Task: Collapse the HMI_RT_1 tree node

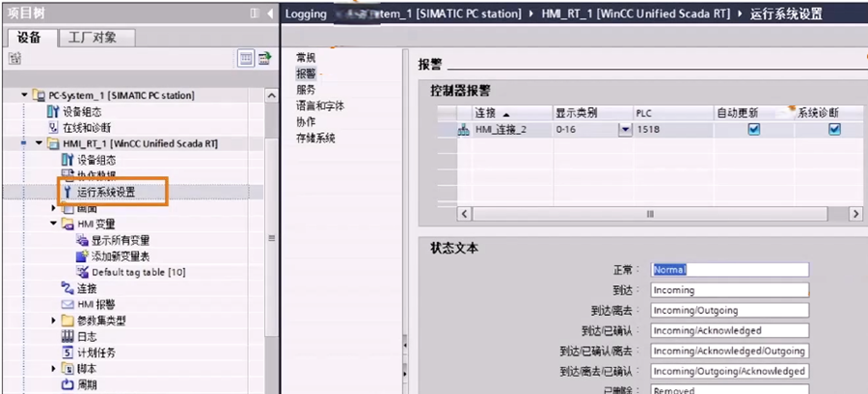Action: 39,144
